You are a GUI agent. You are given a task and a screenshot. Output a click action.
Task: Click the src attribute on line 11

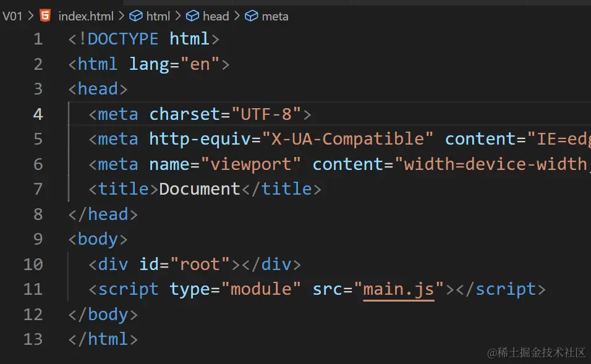pyautogui.click(x=328, y=289)
